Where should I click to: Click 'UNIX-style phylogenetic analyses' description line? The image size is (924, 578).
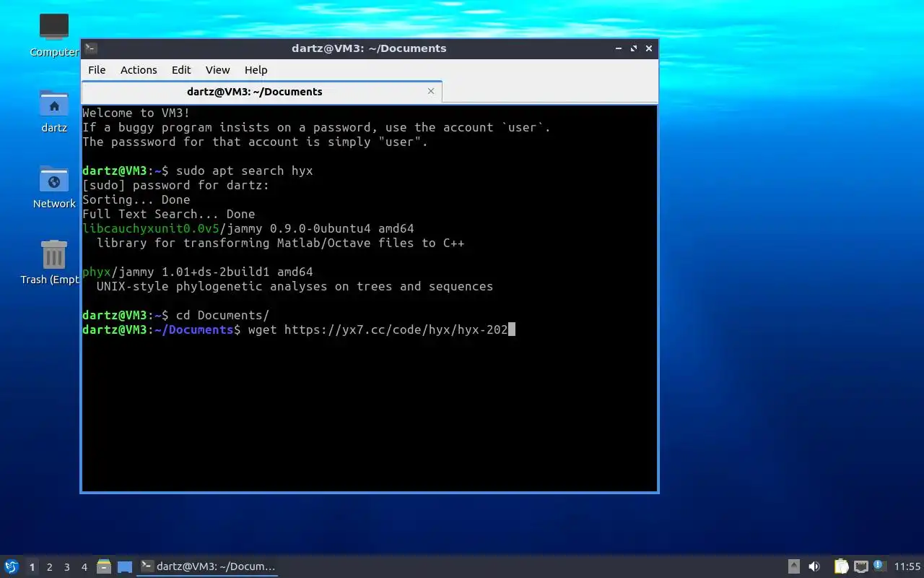295,286
